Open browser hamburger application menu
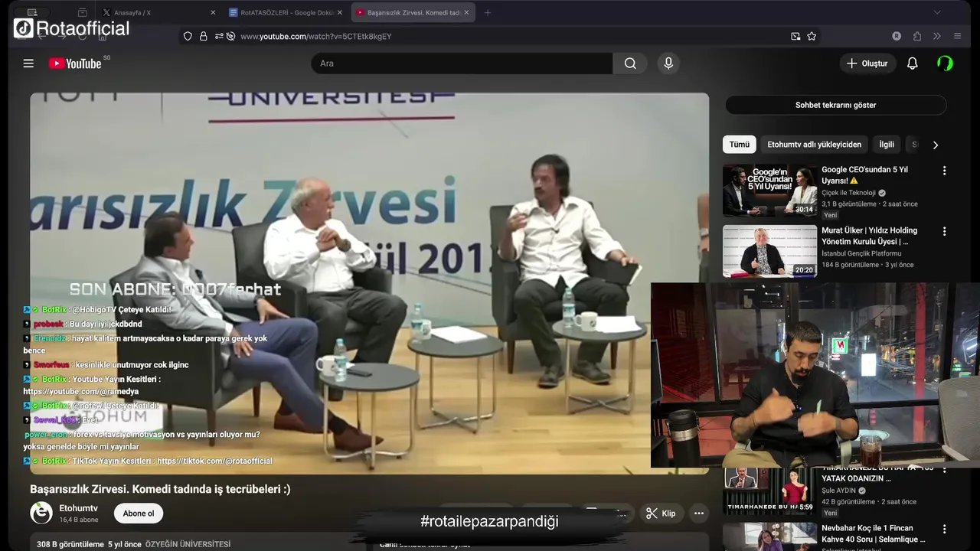The image size is (980, 551). coord(957,36)
